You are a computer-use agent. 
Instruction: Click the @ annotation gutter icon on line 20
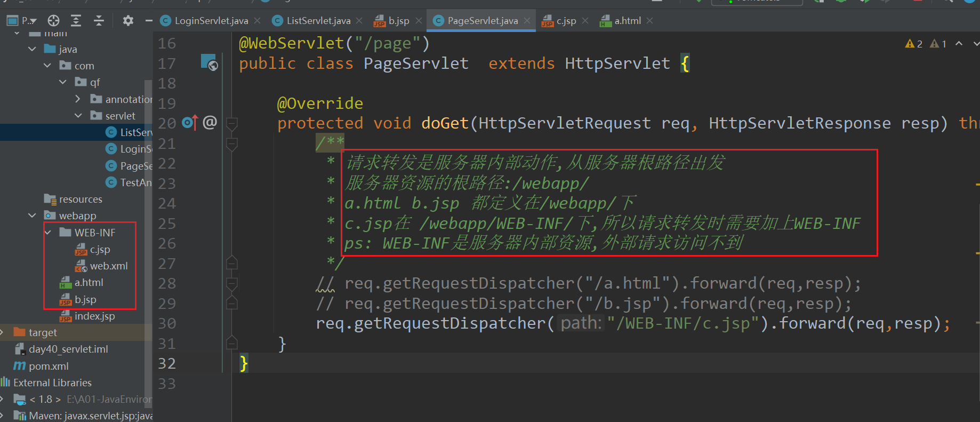pos(210,123)
